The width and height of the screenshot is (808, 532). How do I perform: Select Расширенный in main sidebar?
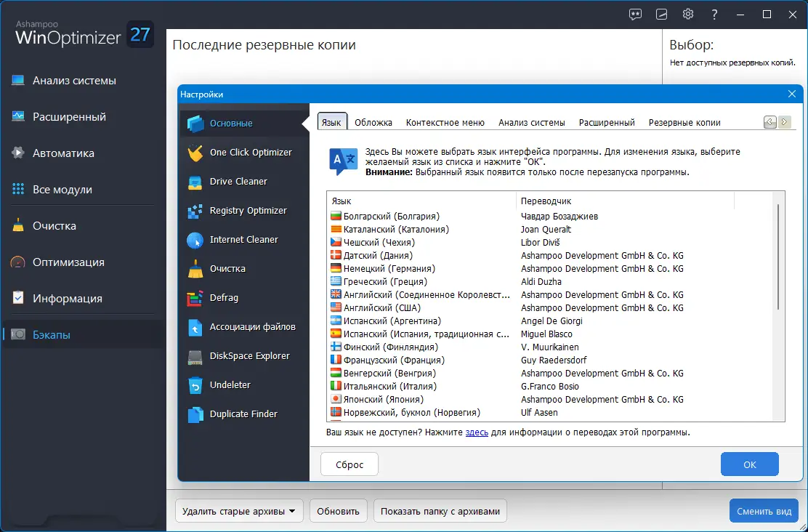[x=82, y=116]
